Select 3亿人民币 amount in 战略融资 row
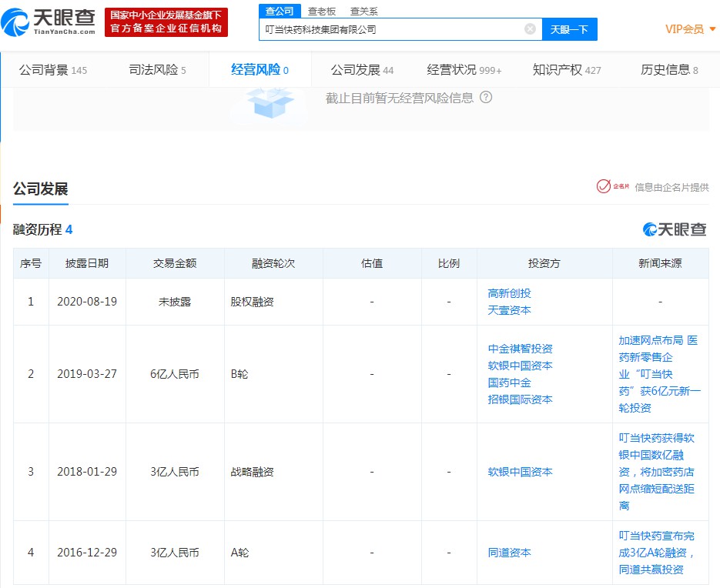This screenshot has height=588, width=720. point(175,472)
